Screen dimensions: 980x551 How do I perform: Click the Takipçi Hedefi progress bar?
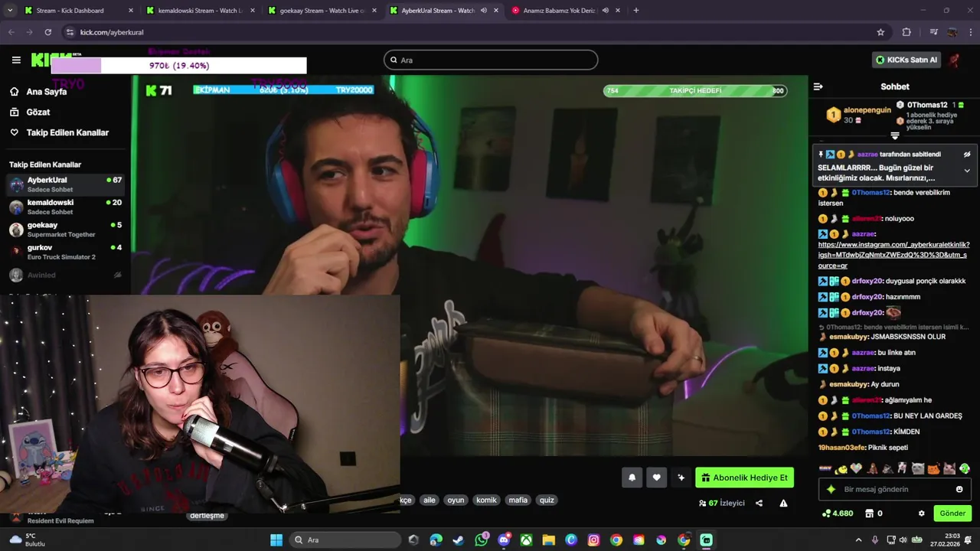[695, 90]
